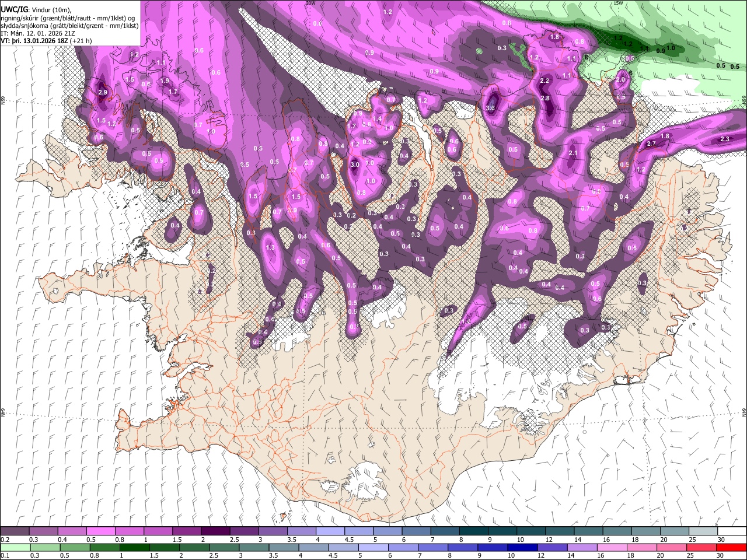
Task: Click the '2.8' precipitation value on the map
Action: [x=546, y=99]
